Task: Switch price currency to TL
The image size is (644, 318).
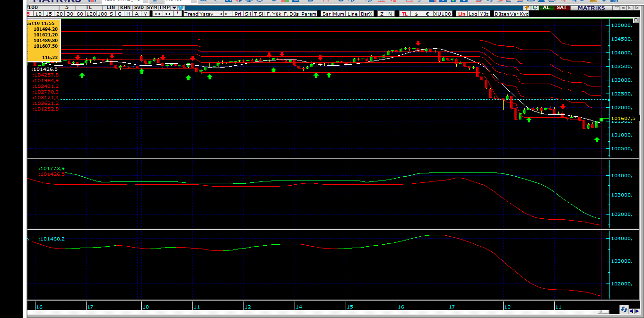Action: [x=404, y=14]
